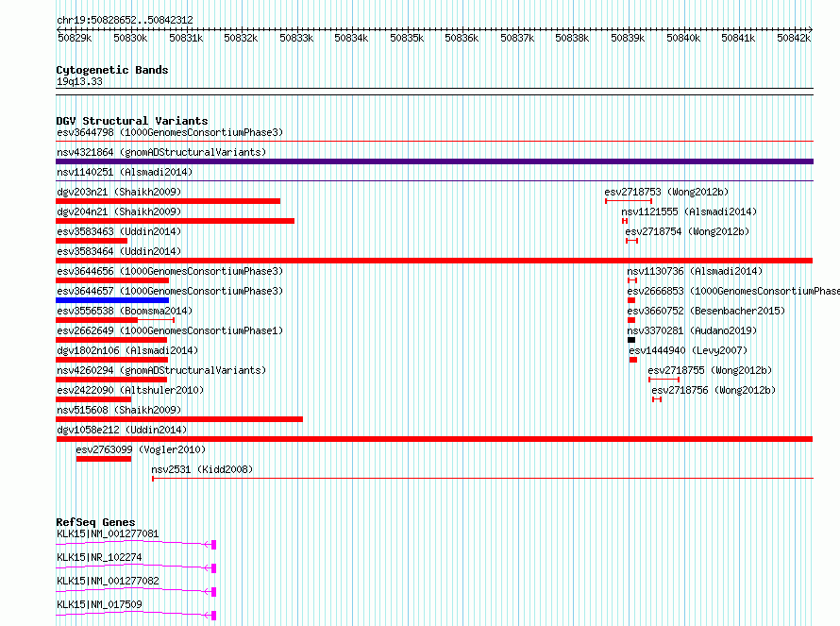
Task: Click KLK15|NM_001277081 gene label
Action: pyautogui.click(x=108, y=533)
